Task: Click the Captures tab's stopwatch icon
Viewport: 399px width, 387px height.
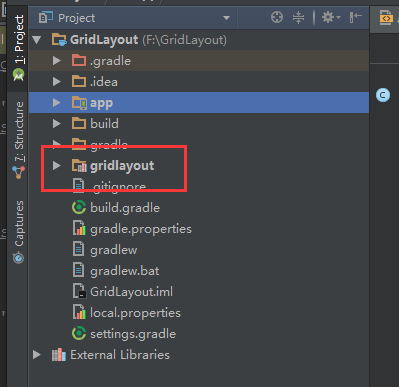Action: point(18,258)
